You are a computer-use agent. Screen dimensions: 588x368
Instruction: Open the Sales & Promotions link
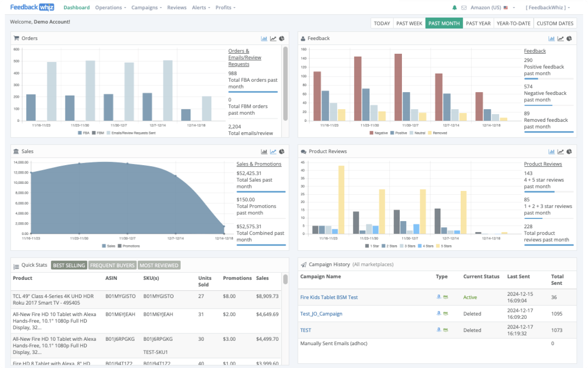click(x=259, y=164)
